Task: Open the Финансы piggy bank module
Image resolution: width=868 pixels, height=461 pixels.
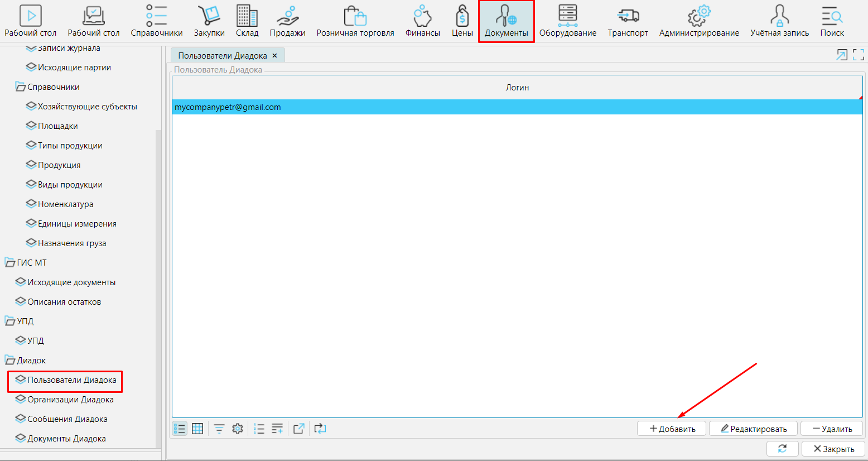Action: 422,21
